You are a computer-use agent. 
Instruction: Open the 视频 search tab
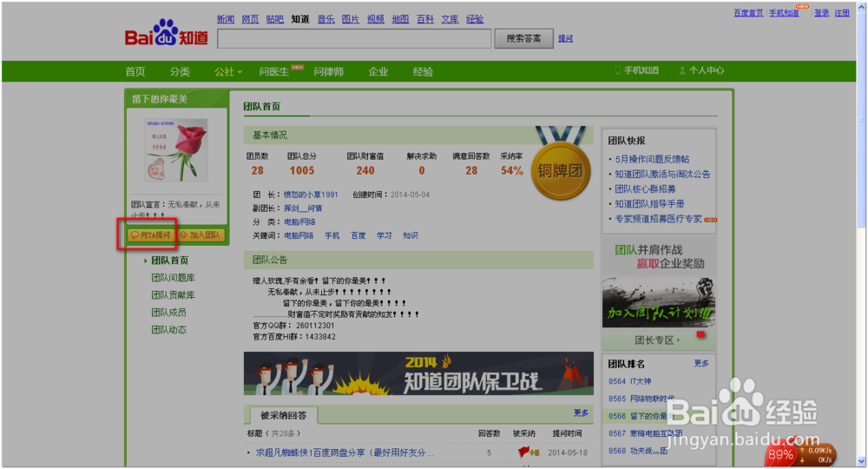click(x=375, y=19)
